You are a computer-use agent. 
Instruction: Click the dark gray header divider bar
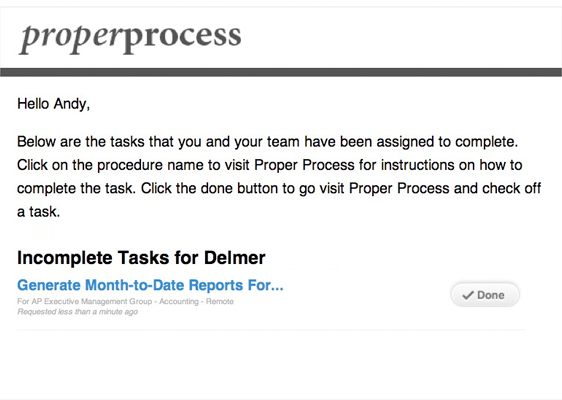tap(281, 72)
